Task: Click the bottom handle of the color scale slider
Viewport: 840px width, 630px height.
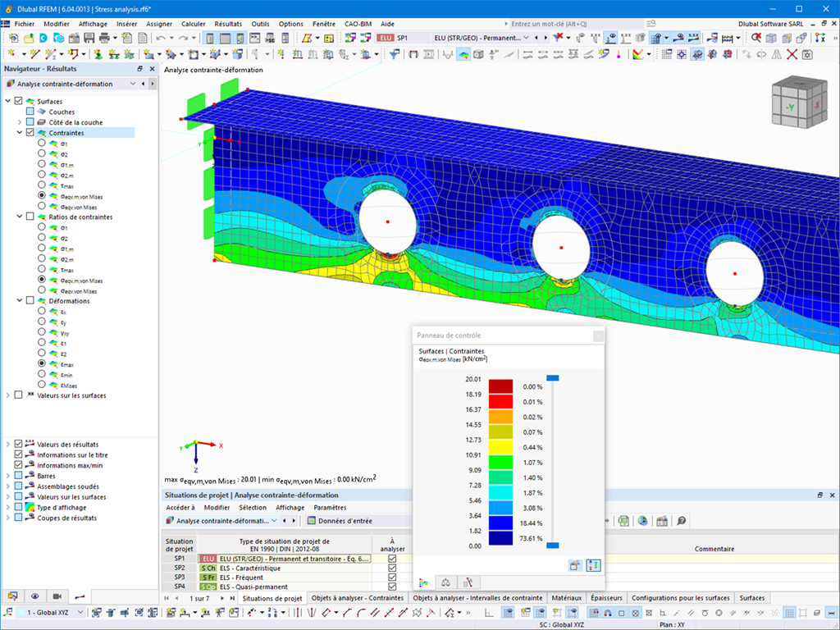Action: (552, 546)
